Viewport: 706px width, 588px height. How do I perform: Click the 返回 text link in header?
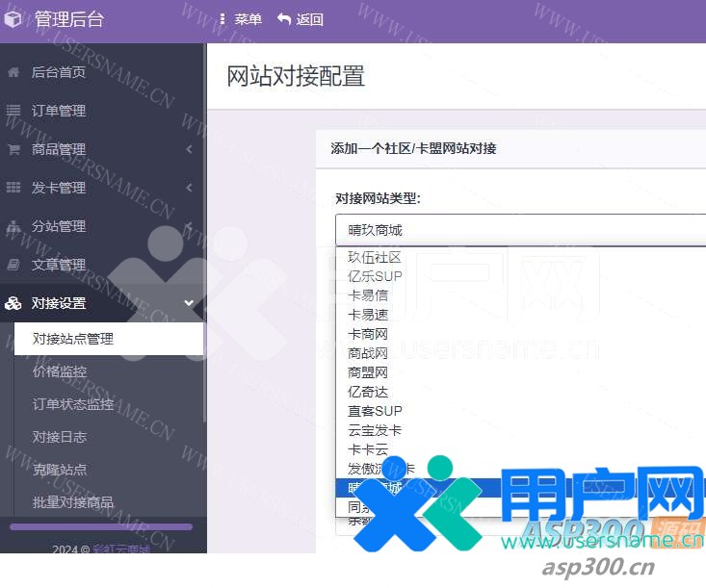pos(310,19)
